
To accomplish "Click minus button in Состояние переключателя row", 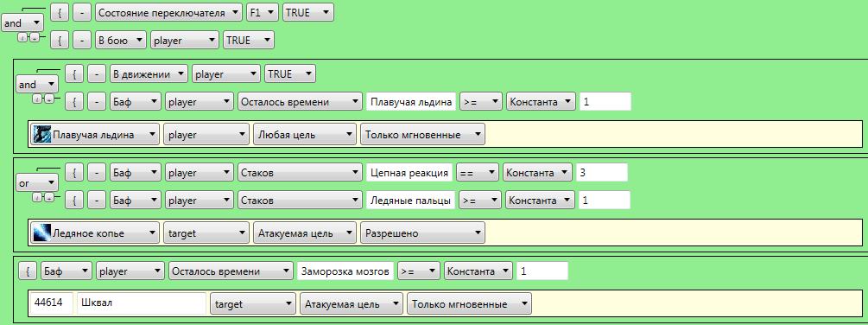I will tap(81, 13).
